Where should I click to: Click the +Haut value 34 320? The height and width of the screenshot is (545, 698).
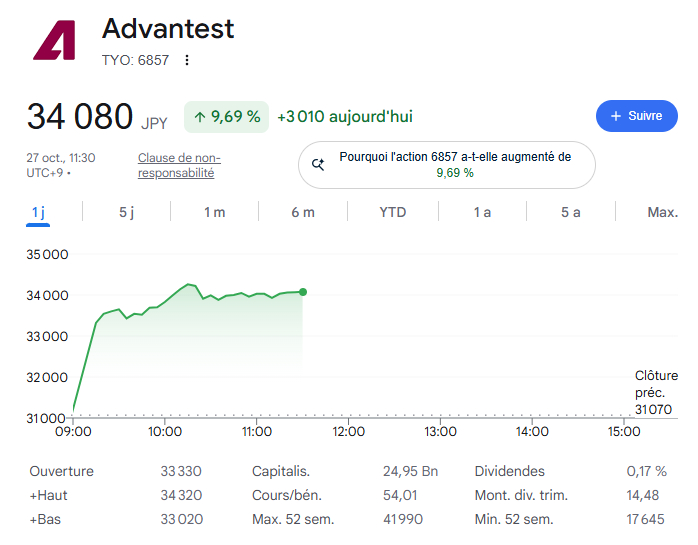point(181,495)
